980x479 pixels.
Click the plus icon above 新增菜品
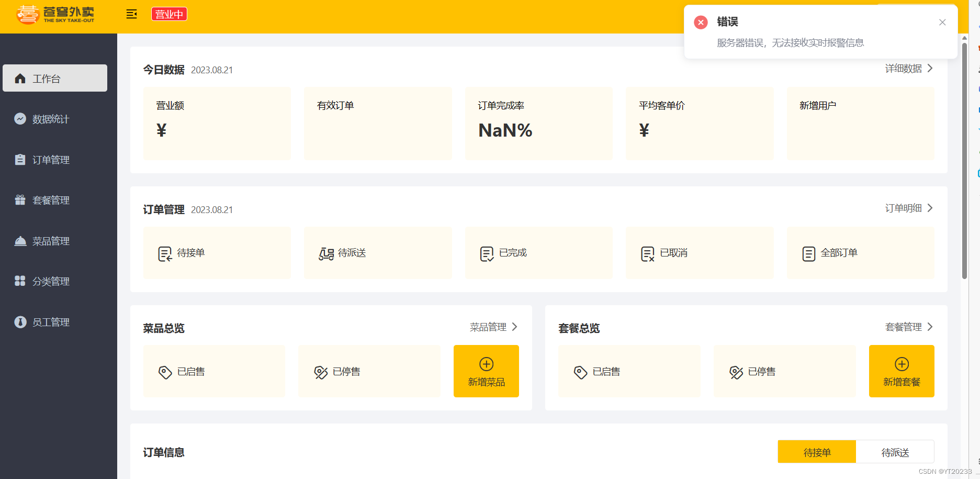(x=487, y=364)
